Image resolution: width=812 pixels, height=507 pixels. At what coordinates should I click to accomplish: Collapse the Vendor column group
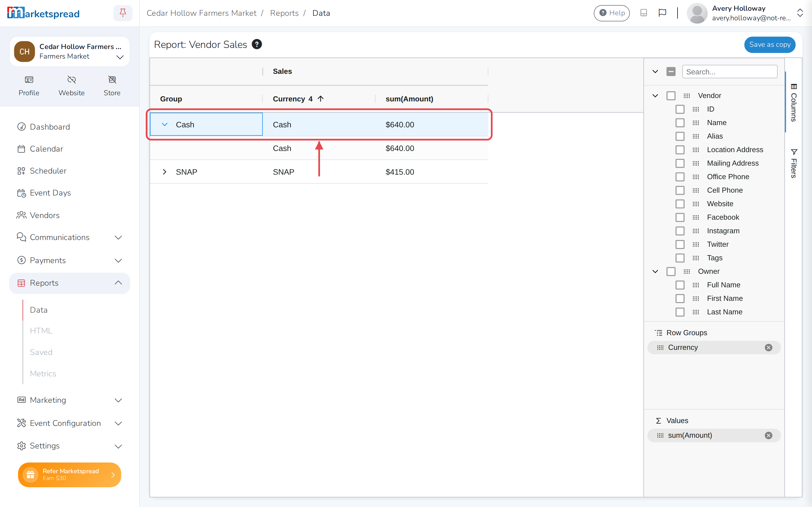(655, 95)
